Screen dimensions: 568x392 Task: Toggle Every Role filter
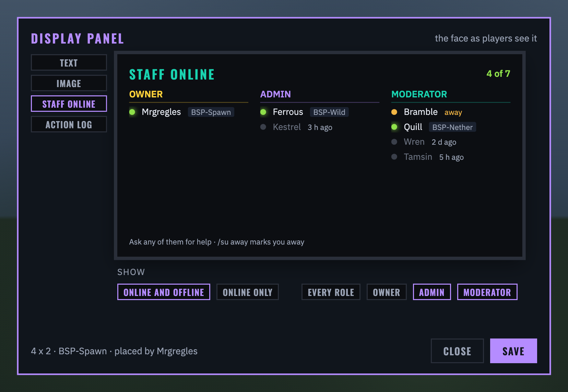(x=331, y=292)
